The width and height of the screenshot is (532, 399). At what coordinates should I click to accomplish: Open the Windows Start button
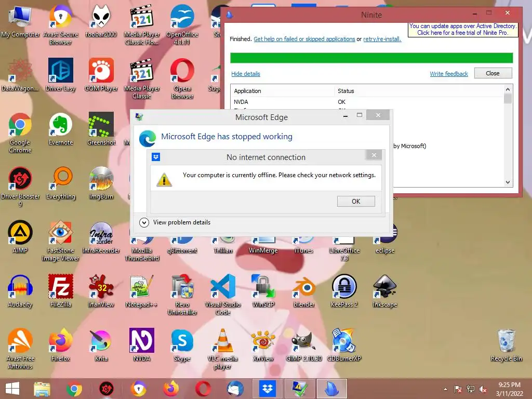[12, 389]
